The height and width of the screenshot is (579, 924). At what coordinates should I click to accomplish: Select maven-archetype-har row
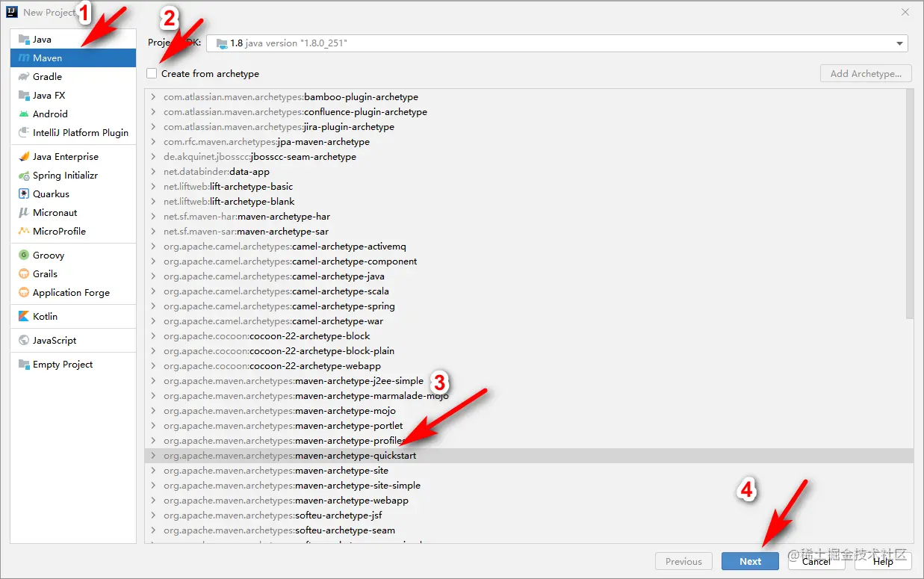coord(524,217)
